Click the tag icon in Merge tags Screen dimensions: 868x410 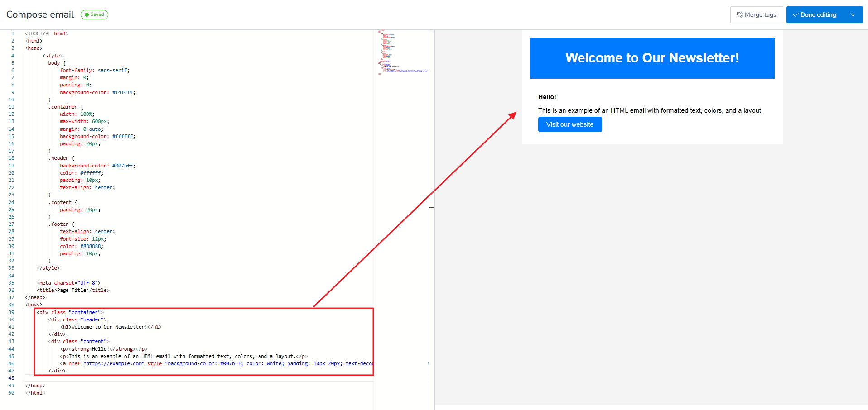pos(740,15)
